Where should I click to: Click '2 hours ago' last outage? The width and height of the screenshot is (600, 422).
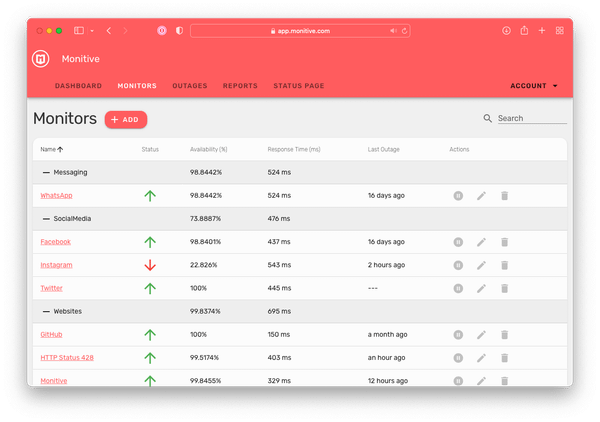tap(386, 265)
